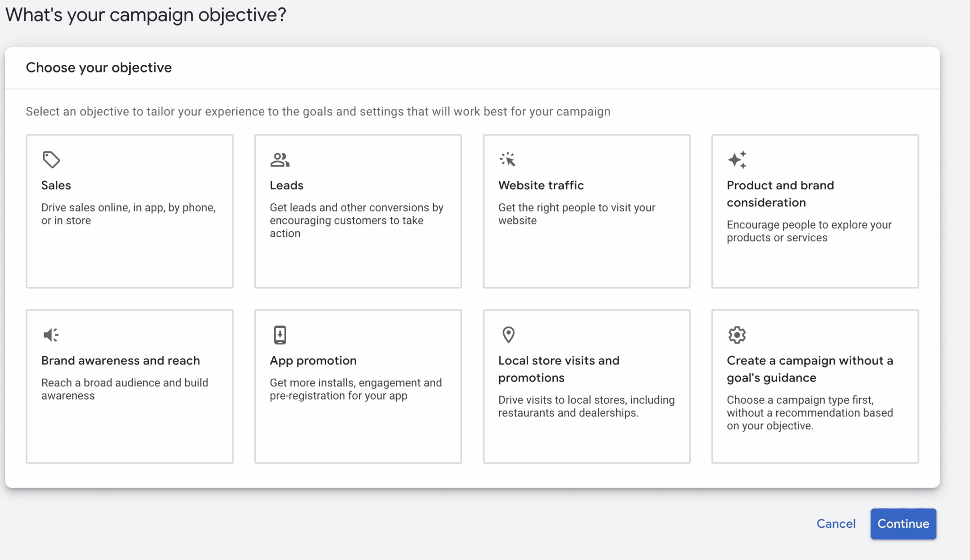Viewport: 970px width, 560px height.
Task: Click the gear icon for no-goal campaign
Action: [737, 335]
